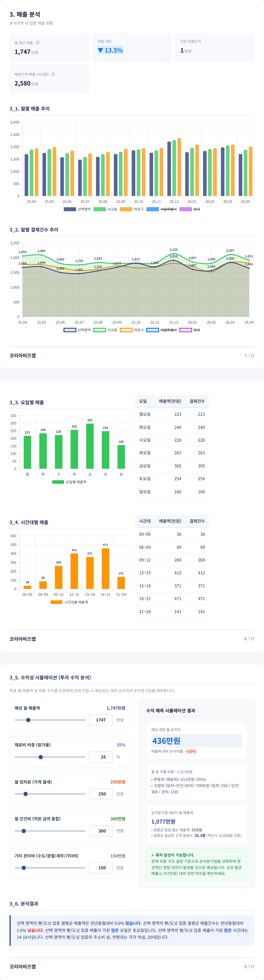
Task: Click the page number 9 / 17
Action: click(x=249, y=966)
